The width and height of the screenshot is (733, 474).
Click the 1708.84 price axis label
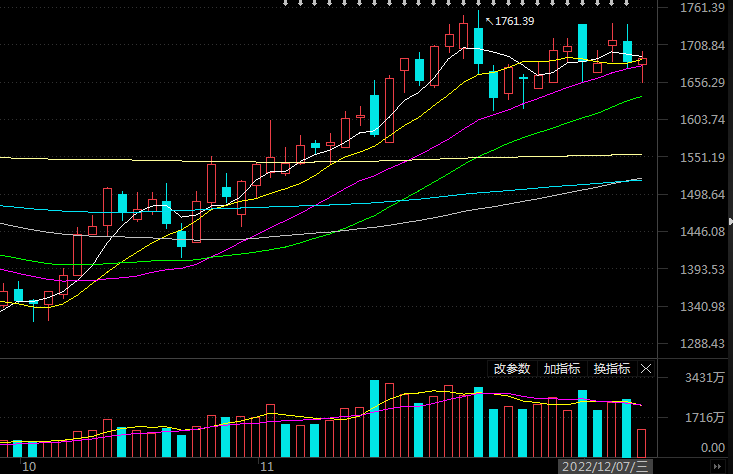coord(698,46)
